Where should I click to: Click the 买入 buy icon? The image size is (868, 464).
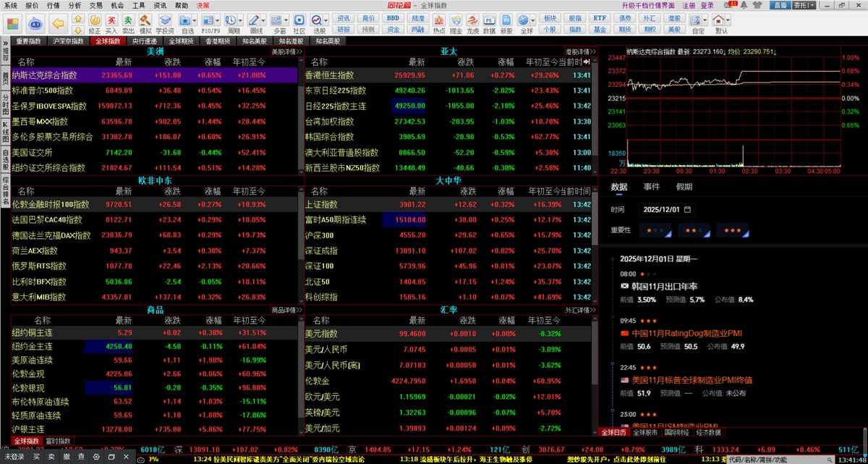pos(111,20)
